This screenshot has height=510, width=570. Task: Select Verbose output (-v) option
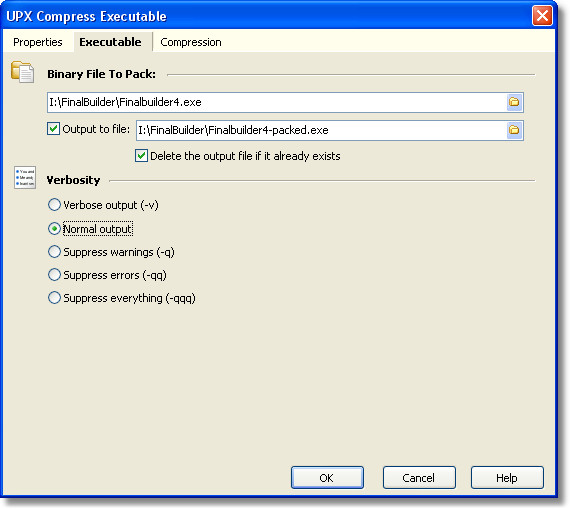[x=54, y=205]
